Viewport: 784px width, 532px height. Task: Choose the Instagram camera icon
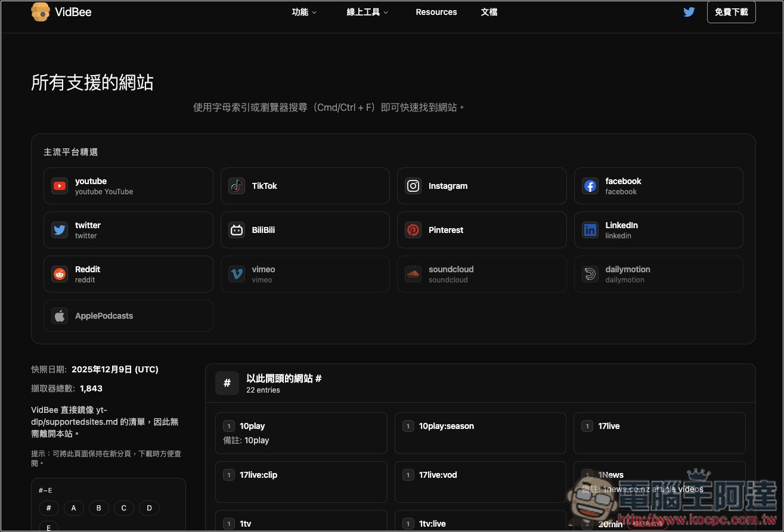point(413,186)
